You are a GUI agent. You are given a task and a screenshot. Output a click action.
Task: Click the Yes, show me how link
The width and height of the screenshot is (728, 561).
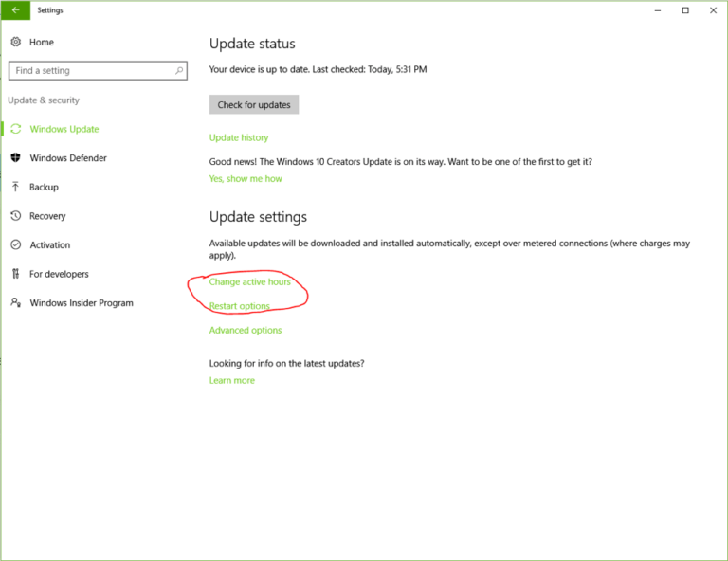[246, 179]
